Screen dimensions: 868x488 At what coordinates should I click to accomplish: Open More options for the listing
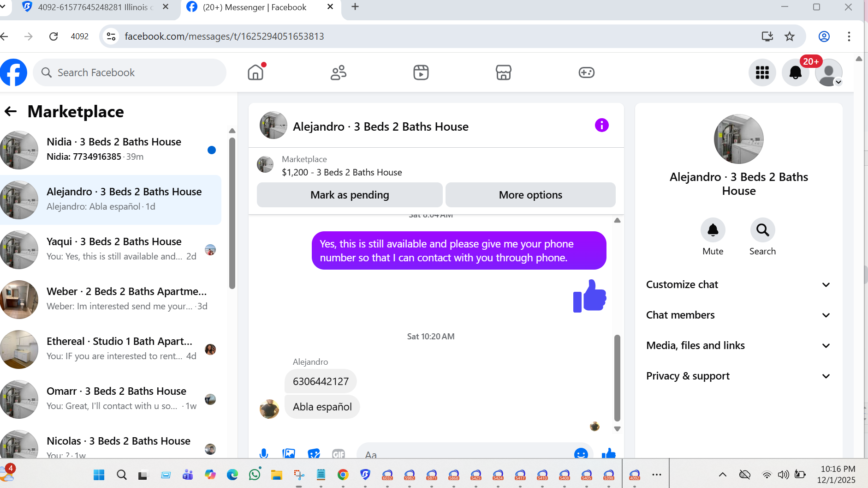pyautogui.click(x=530, y=195)
